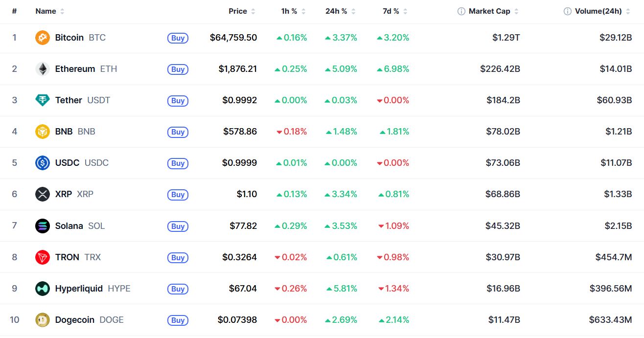Click the yellow BNB logo icon
The image size is (644, 338).
tap(43, 132)
